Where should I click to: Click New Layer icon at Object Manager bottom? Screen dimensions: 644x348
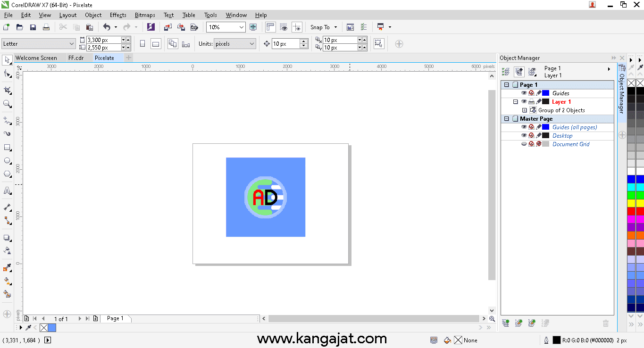(506, 323)
